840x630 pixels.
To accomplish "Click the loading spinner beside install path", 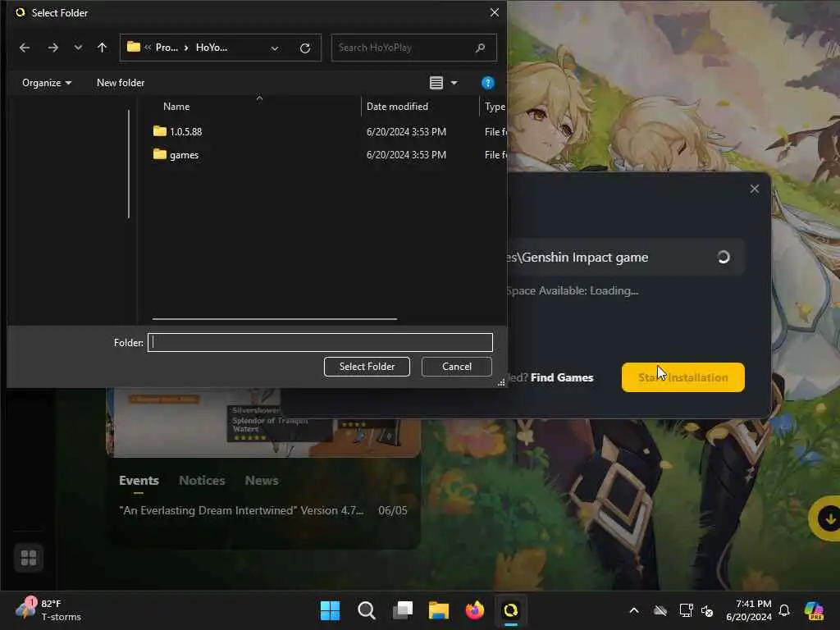I will 724,257.
